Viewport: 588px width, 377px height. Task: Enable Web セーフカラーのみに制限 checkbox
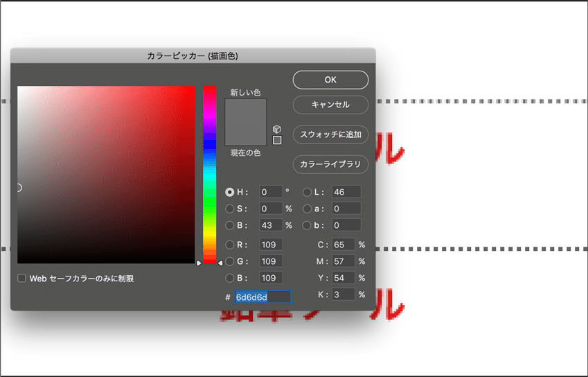point(21,279)
